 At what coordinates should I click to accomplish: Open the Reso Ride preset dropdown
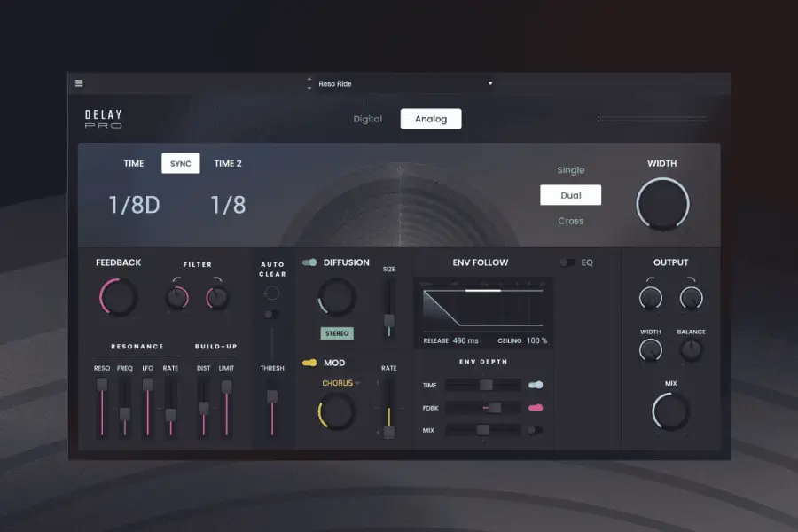[x=489, y=84]
